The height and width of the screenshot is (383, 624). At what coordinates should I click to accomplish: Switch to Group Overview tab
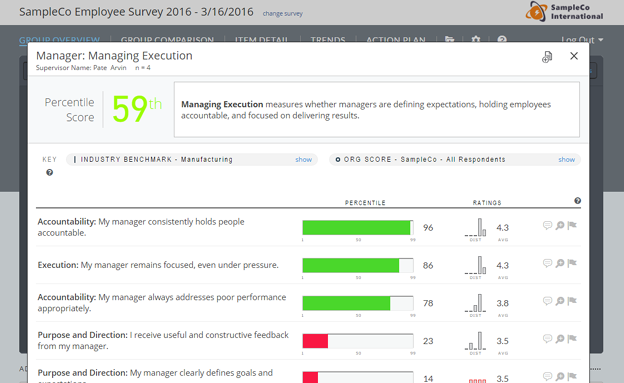point(59,39)
